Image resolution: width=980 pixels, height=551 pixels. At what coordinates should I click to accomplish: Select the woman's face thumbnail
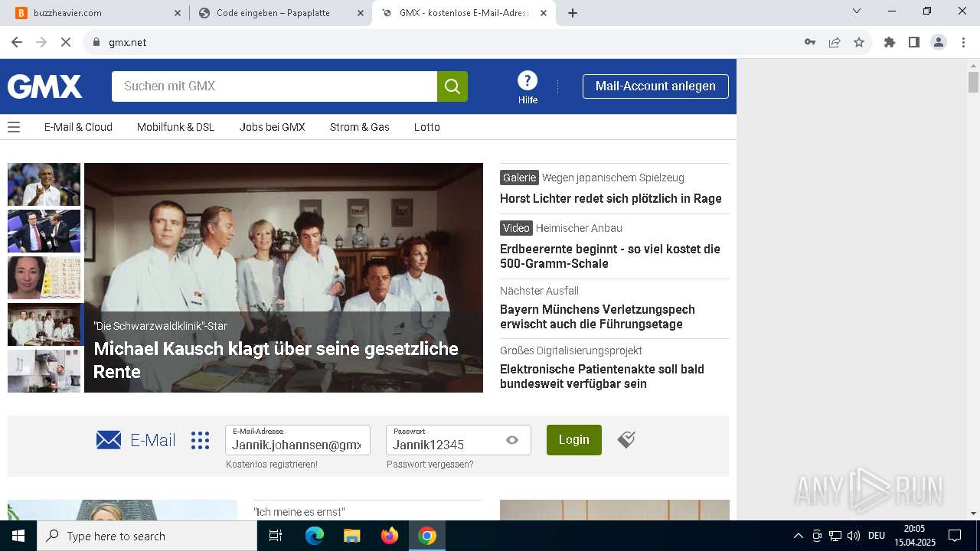coord(44,278)
